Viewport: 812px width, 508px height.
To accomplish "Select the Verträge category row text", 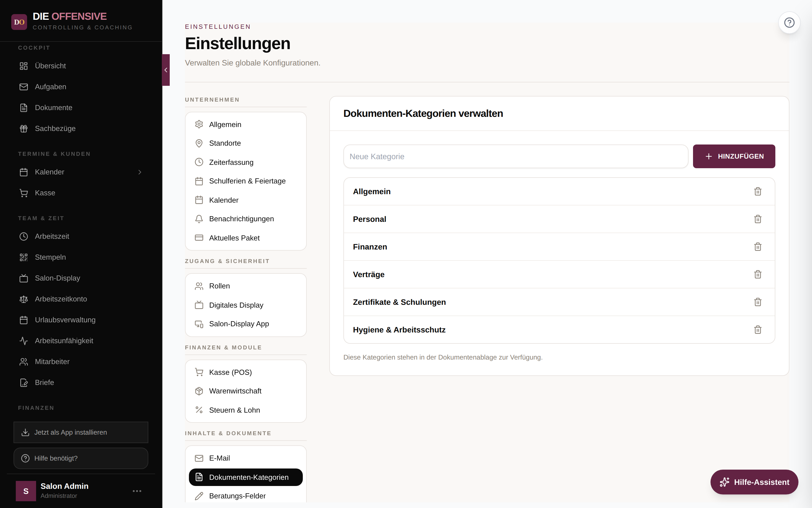I will click(x=369, y=275).
